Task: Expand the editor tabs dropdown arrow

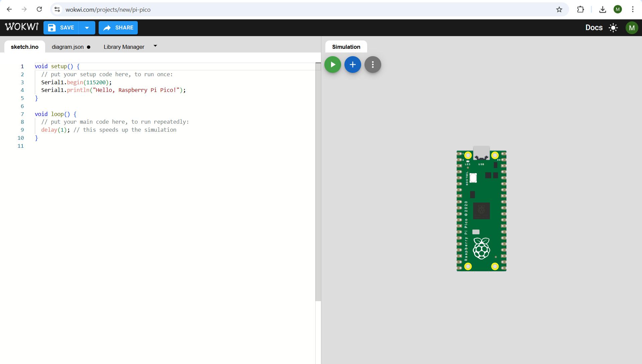Action: tap(155, 46)
